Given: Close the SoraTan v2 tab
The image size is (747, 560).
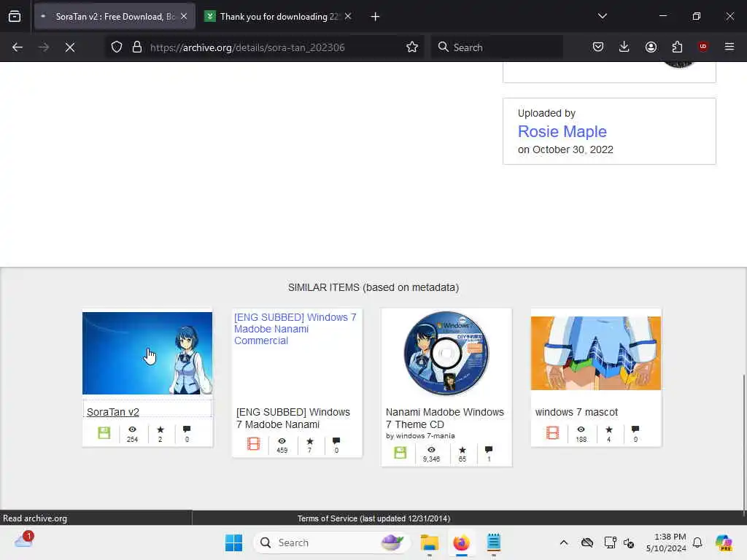Looking at the screenshot, I should point(184,17).
